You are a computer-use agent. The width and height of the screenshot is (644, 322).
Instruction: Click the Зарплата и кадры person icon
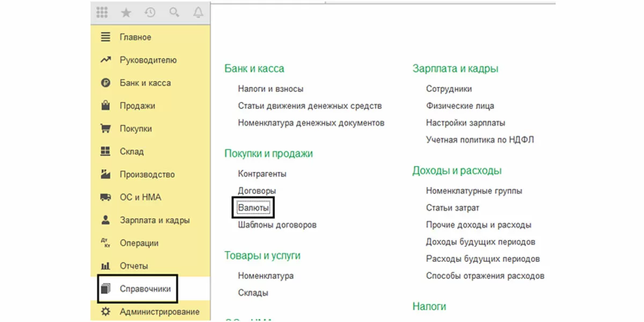(106, 220)
